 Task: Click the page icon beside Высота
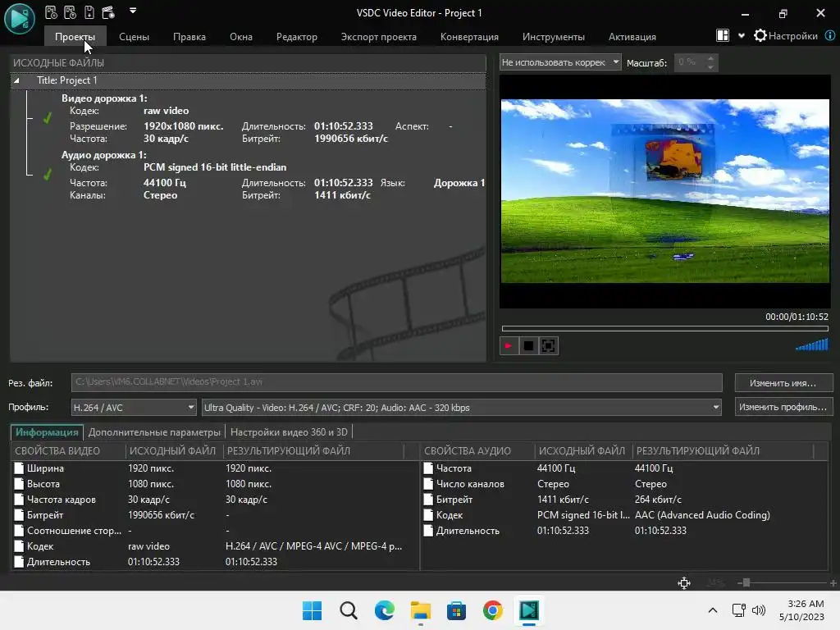click(x=20, y=484)
